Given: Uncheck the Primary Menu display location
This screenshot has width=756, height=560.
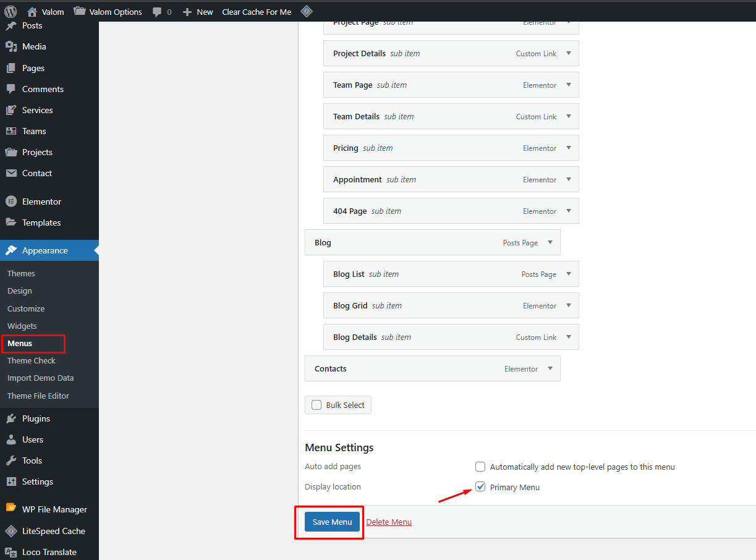Looking at the screenshot, I should 480,487.
